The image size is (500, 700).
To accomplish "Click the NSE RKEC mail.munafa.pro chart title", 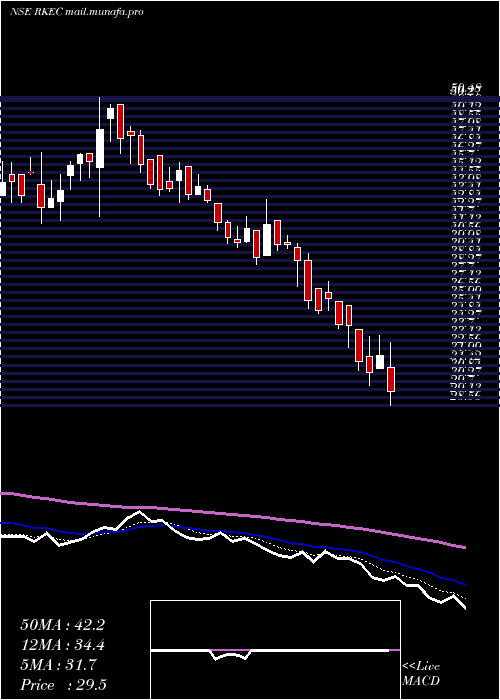I will point(76,12).
